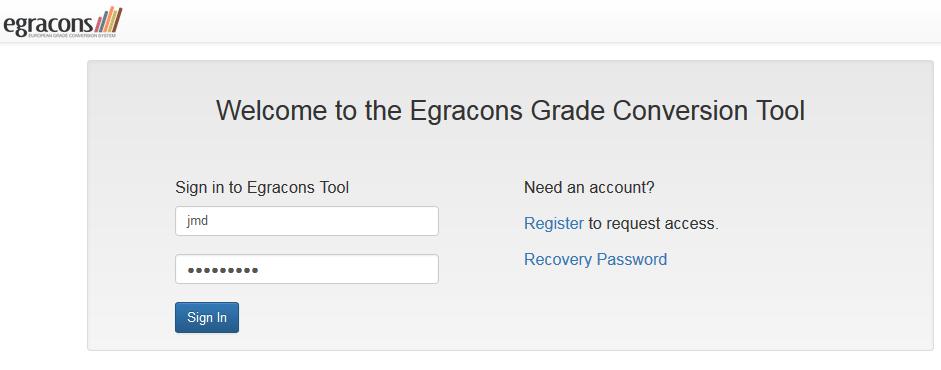Open the Recovery Password link
Image resolution: width=941 pixels, height=370 pixels.
pos(595,260)
